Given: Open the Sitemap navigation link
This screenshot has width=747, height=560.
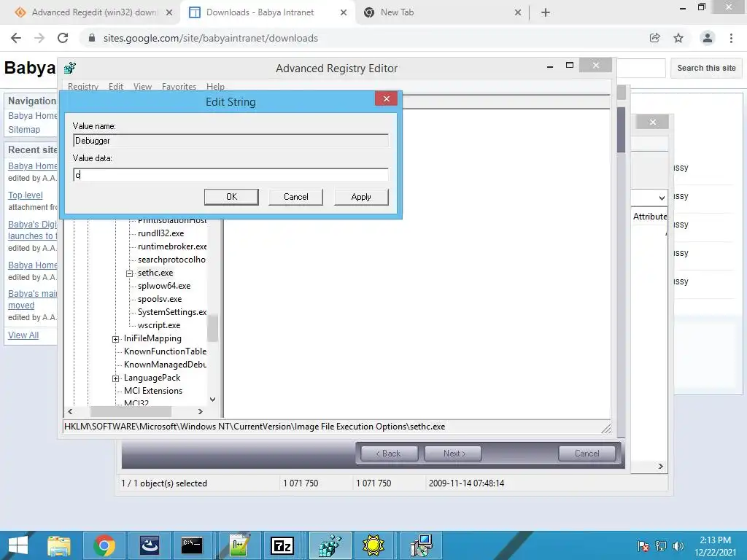Looking at the screenshot, I should click(24, 130).
